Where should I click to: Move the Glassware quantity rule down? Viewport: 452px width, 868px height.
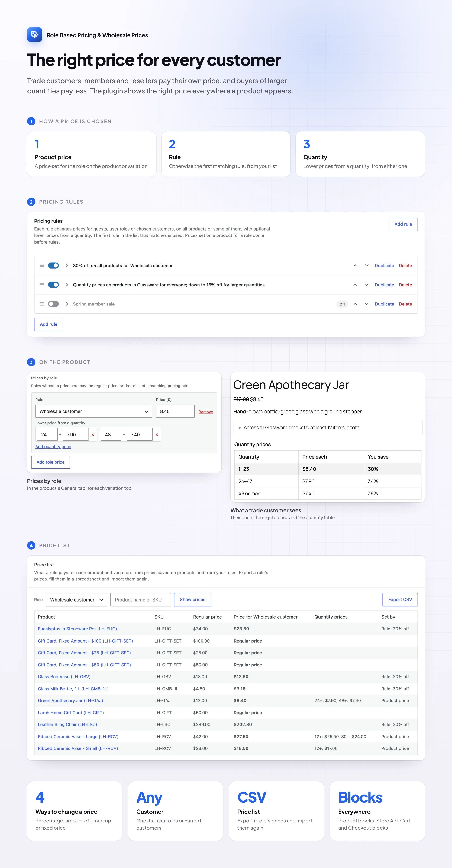[x=367, y=285]
